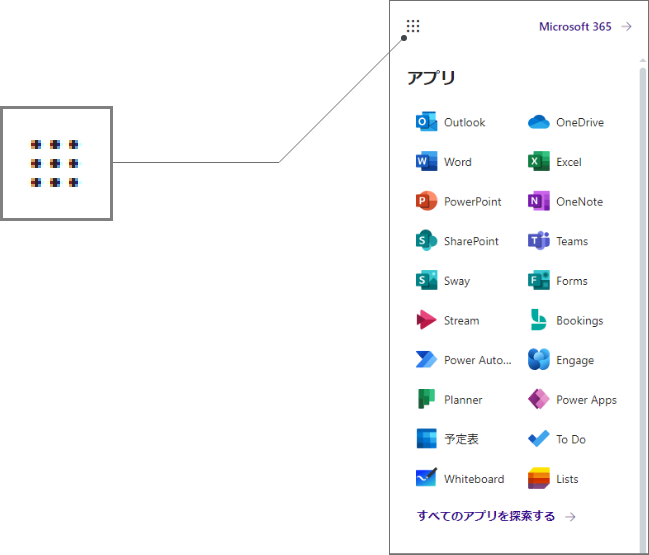Open the Microsoft 365 link
Image resolution: width=649 pixels, height=555 pixels.
[x=575, y=26]
